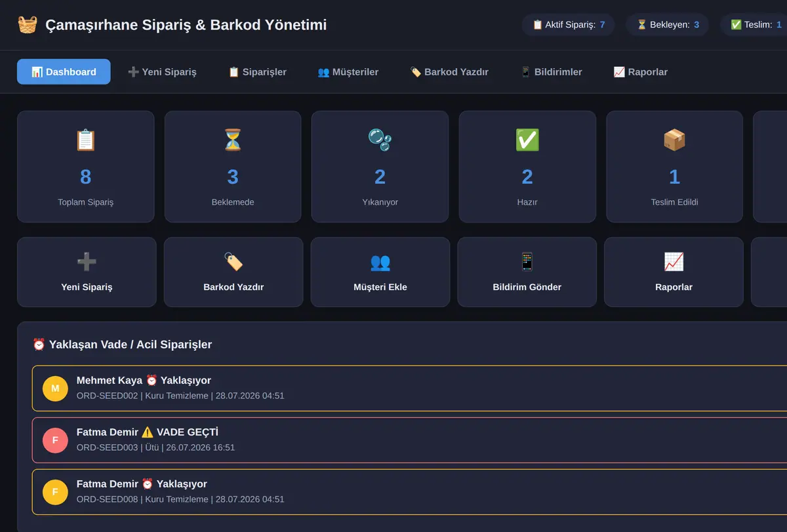Screen dimensions: 787x532
Task: Click the tag icon in Barkod Yazdır card
Action: pyautogui.click(x=233, y=262)
